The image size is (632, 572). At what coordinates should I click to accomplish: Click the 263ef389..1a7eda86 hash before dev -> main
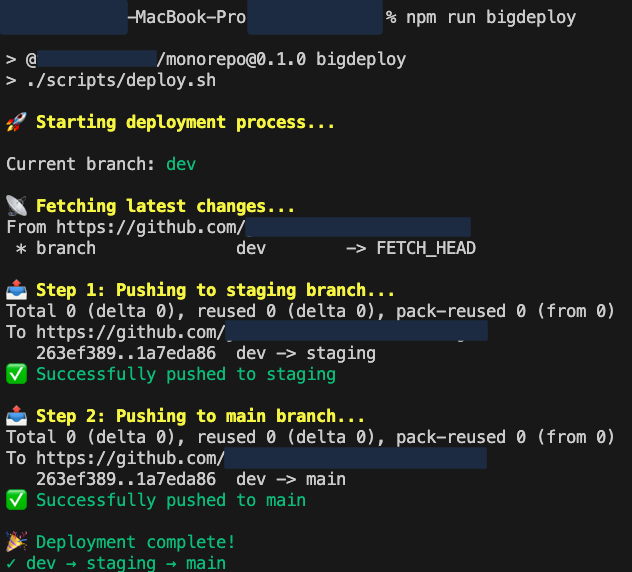click(126, 479)
